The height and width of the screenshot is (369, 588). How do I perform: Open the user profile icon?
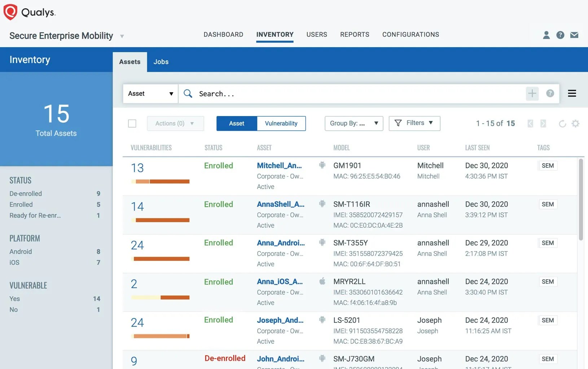pyautogui.click(x=546, y=35)
